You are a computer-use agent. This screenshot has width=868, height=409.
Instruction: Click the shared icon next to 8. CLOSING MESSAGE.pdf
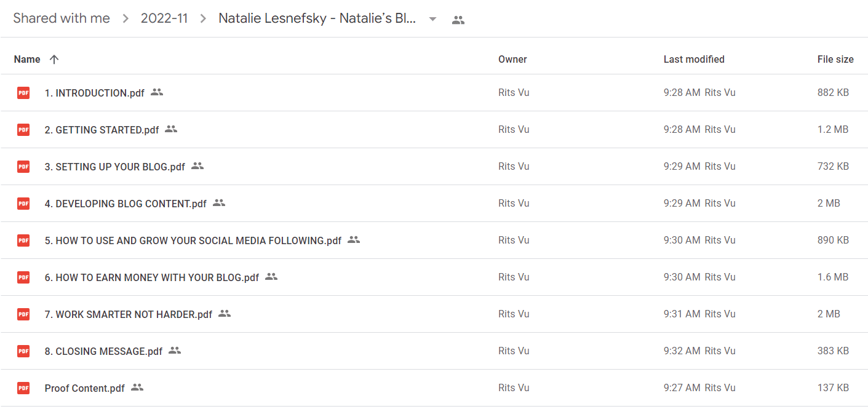175,351
